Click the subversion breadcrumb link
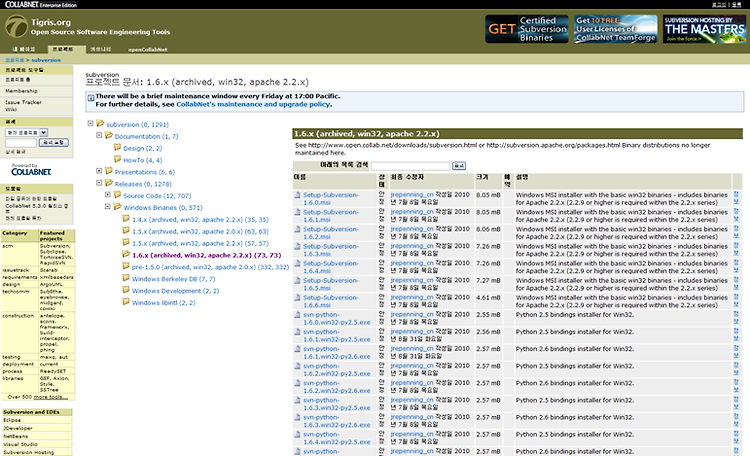750x456 pixels. [x=46, y=60]
